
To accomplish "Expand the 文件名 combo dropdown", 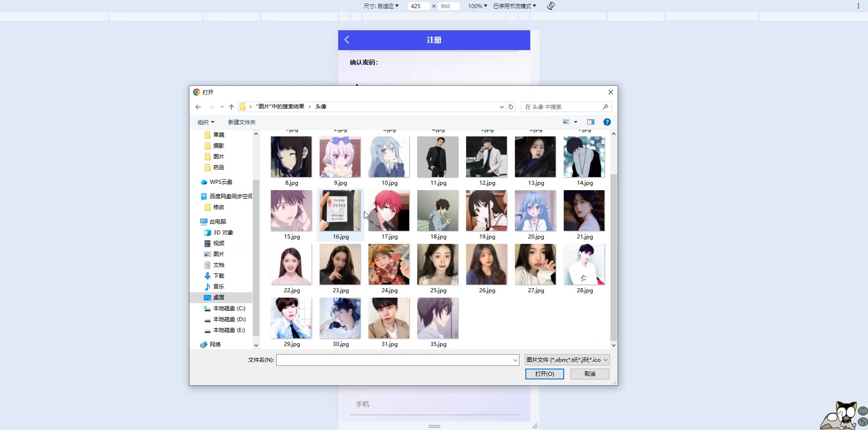I will pos(515,360).
